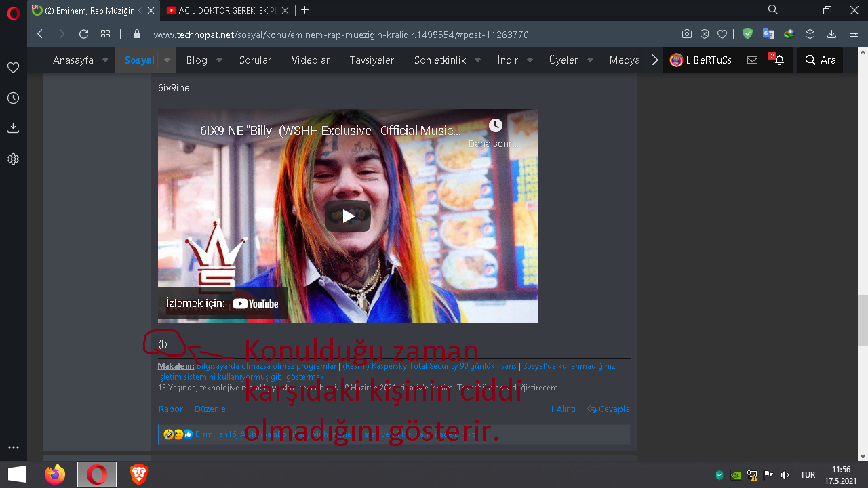Mute system audio via the tray speaker
The width and height of the screenshot is (868, 488).
click(x=785, y=475)
